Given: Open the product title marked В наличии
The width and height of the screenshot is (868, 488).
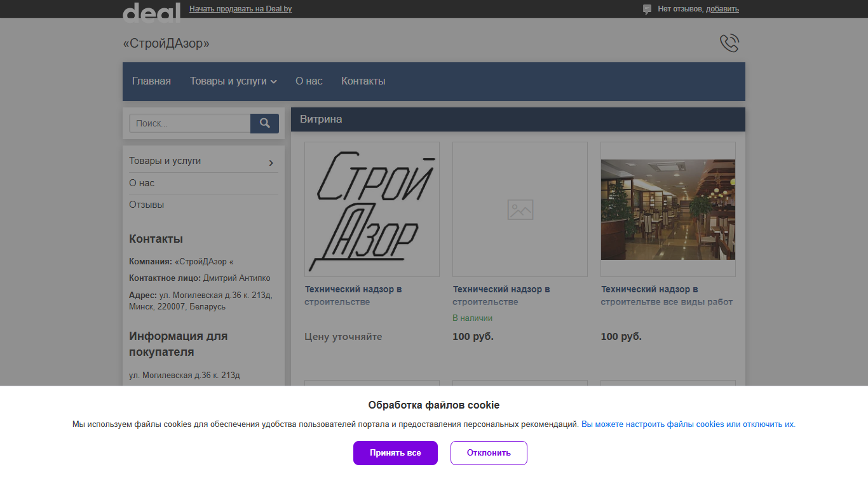Looking at the screenshot, I should pos(501,295).
